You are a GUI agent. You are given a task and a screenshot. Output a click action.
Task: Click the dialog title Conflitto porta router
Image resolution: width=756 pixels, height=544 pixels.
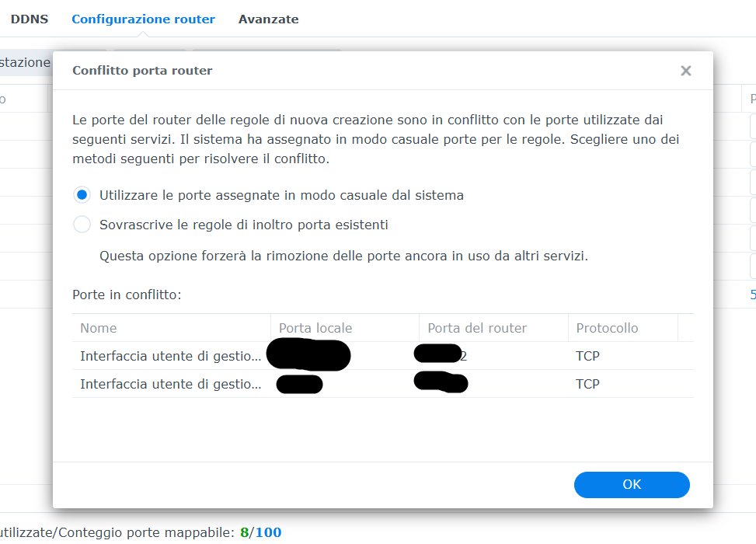coord(142,71)
